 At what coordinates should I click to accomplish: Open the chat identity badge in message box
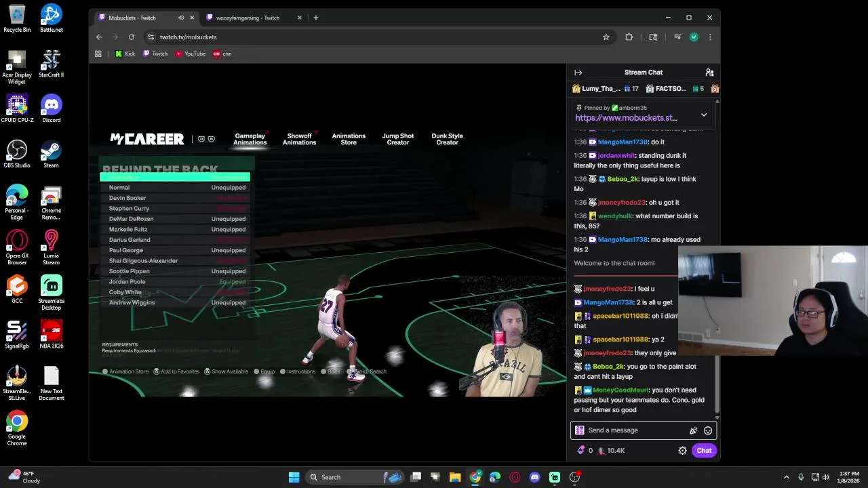(x=579, y=430)
